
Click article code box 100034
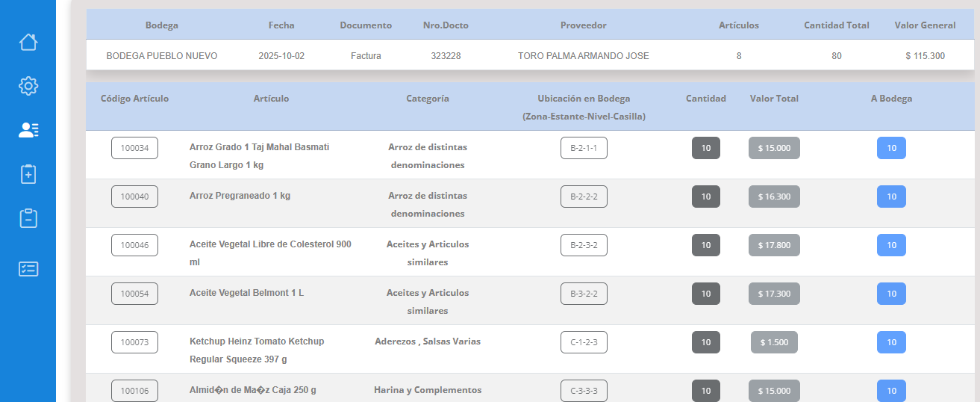point(134,148)
